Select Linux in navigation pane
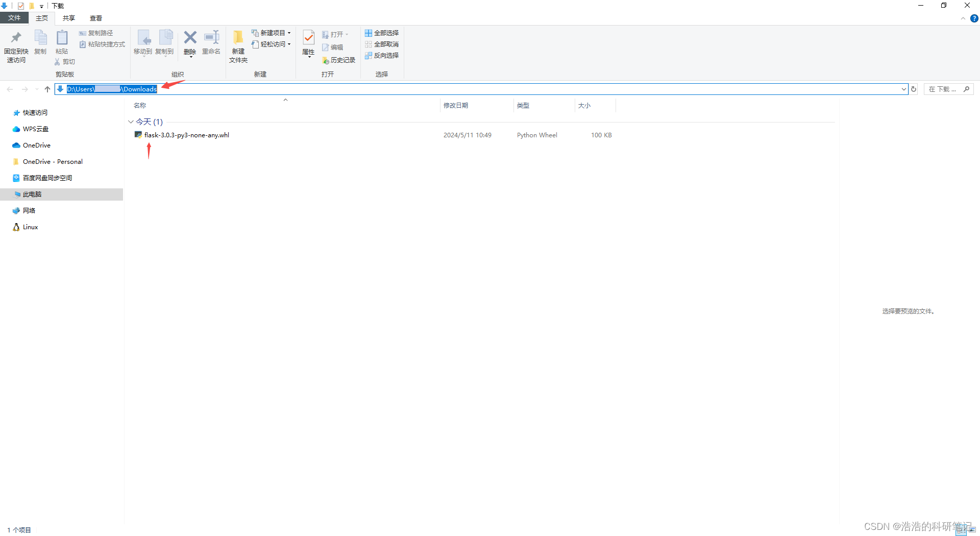 [x=30, y=227]
